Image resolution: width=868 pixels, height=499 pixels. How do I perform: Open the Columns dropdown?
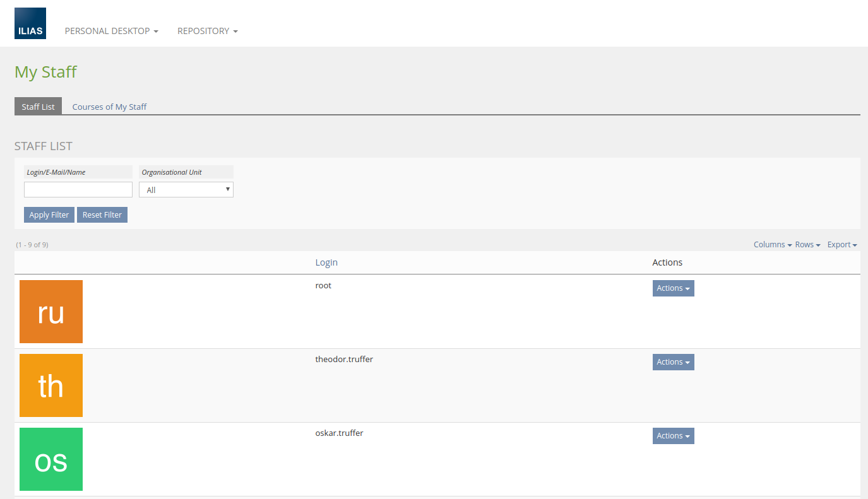[773, 245]
